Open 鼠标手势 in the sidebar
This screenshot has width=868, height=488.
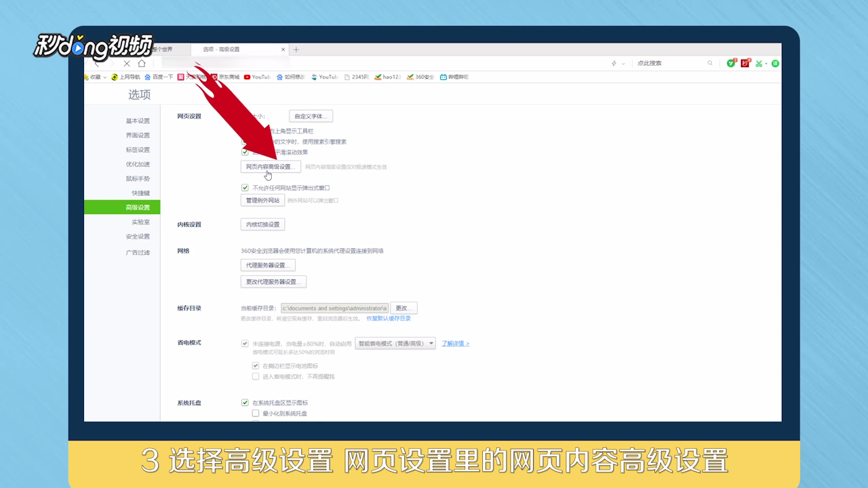[x=138, y=179]
